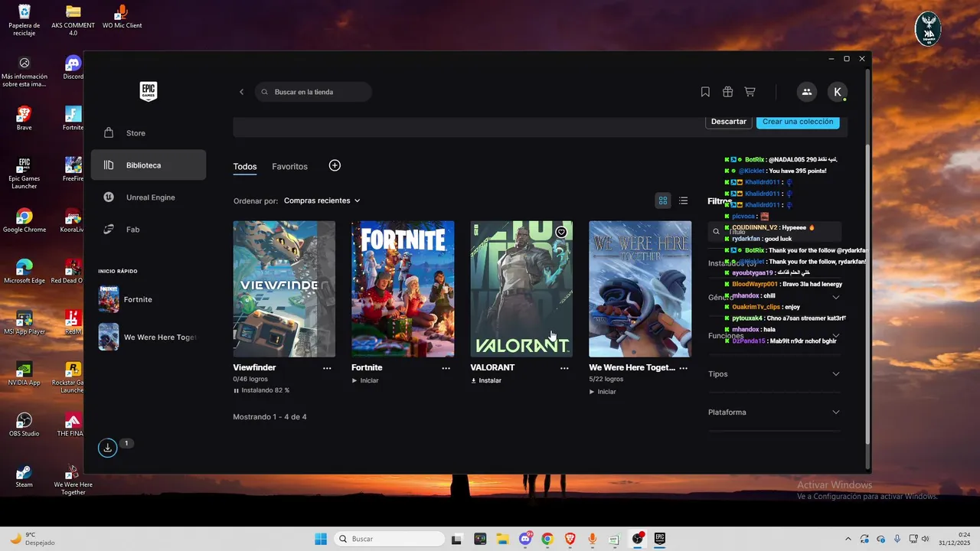Viewport: 980px width, 551px height.
Task: Expand the Género filter section
Action: click(774, 297)
